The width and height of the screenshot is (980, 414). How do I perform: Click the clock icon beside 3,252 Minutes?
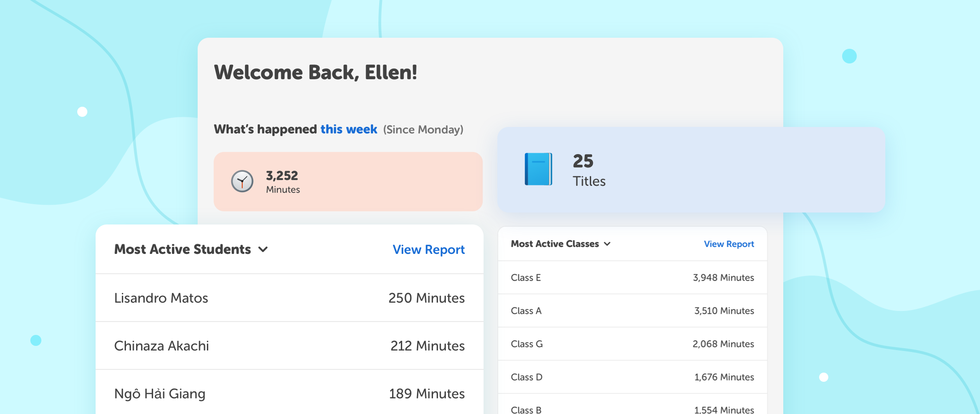pos(242,181)
